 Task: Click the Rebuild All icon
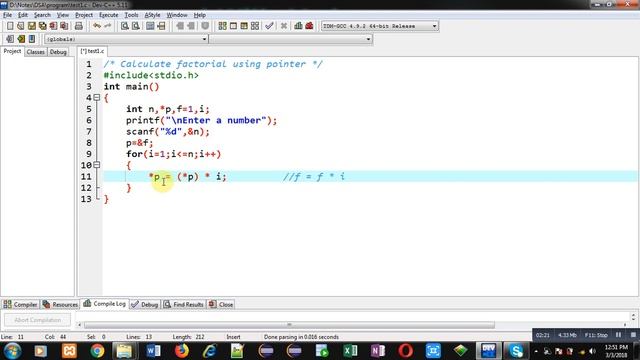point(255,26)
